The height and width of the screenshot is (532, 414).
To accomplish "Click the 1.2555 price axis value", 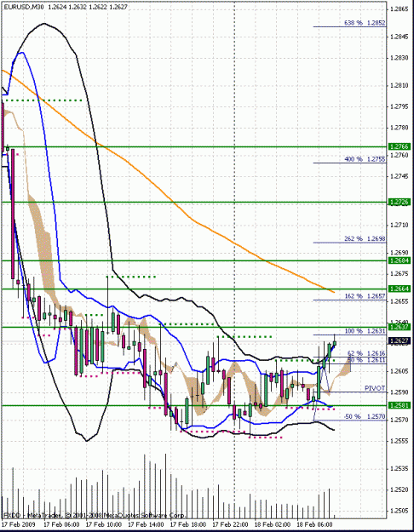I will [x=400, y=441].
